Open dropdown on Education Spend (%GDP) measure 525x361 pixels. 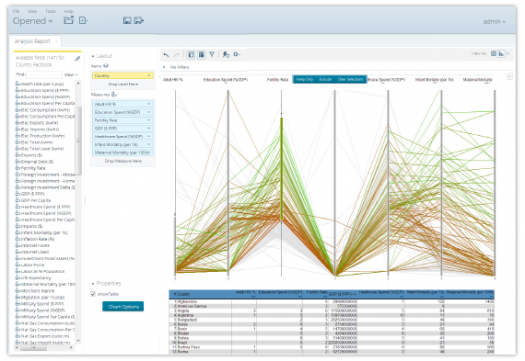click(149, 112)
